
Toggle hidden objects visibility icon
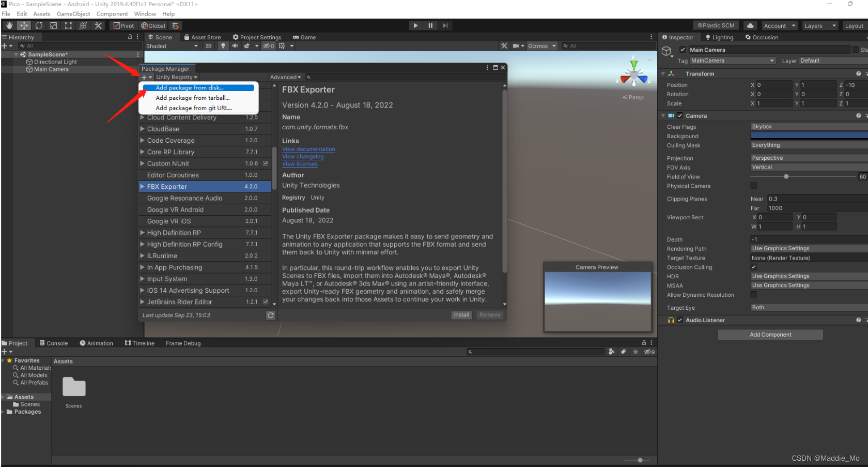coord(269,46)
